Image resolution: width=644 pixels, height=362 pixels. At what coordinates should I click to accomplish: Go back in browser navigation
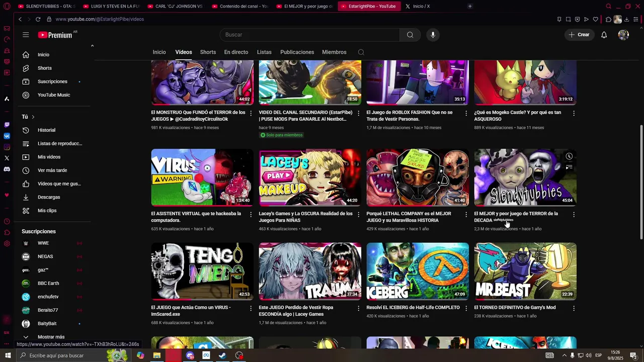point(20,19)
